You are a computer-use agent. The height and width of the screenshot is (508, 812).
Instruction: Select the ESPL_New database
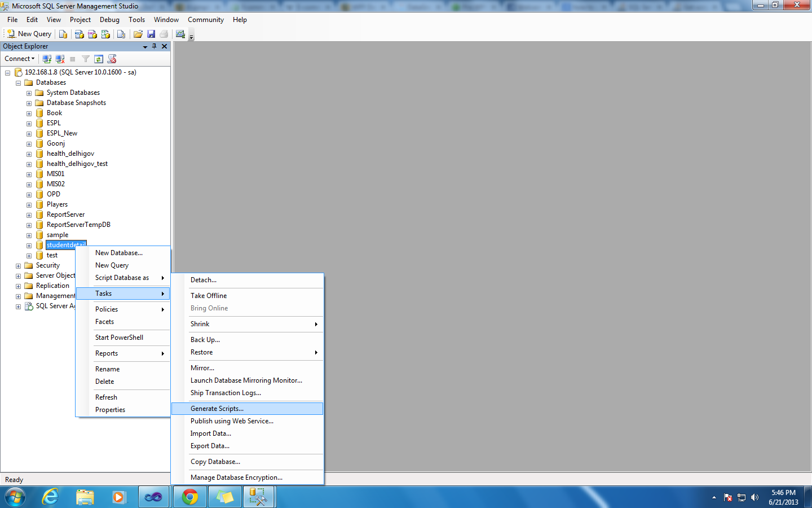62,133
